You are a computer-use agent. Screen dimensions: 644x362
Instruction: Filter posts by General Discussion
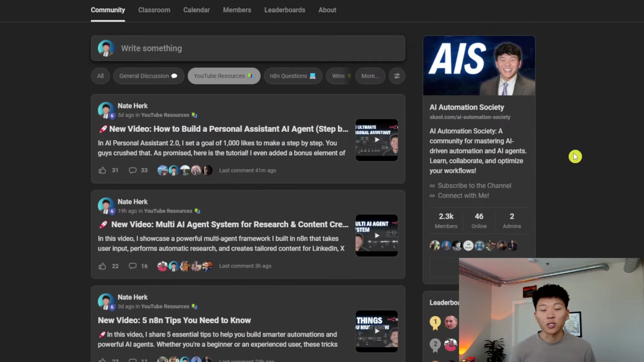pos(149,76)
